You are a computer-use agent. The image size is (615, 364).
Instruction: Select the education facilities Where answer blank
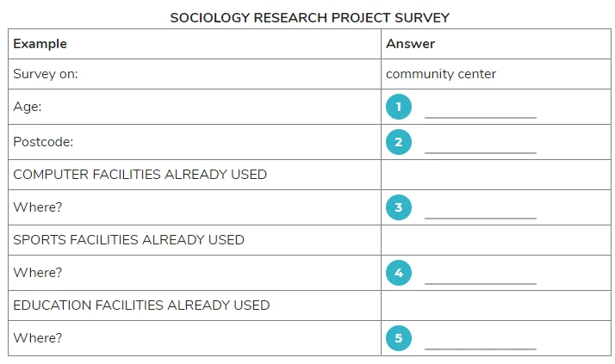point(481,343)
